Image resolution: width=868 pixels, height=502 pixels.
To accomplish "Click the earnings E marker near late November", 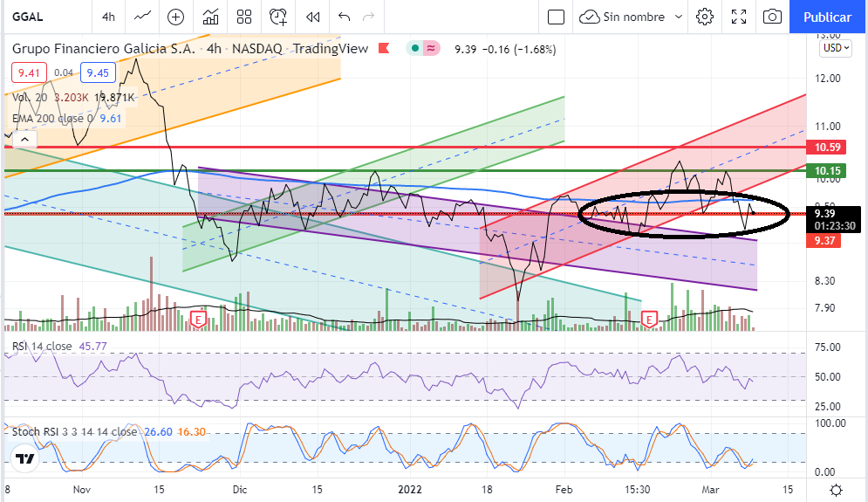I will (198, 320).
